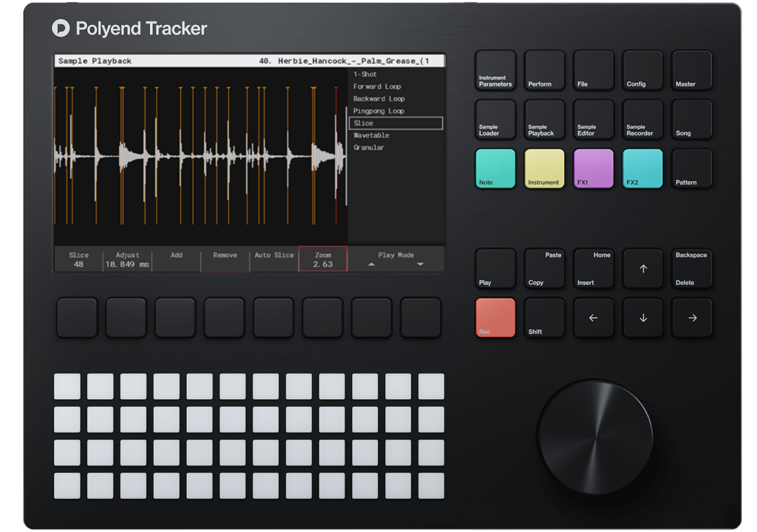Open the Instrument Parameters button

click(x=495, y=70)
